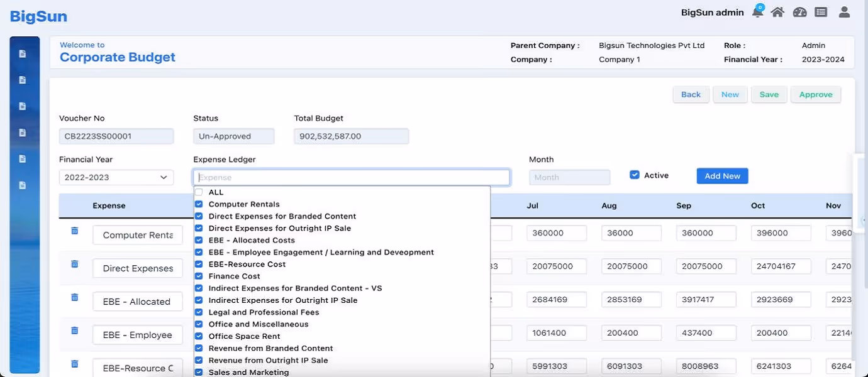The image size is (868, 377).
Task: Edit Aug value 2853169
Action: coord(632,300)
